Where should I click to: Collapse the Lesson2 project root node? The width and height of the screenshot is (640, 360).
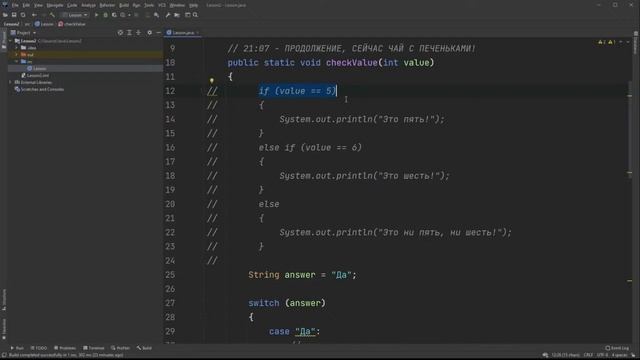point(11,41)
